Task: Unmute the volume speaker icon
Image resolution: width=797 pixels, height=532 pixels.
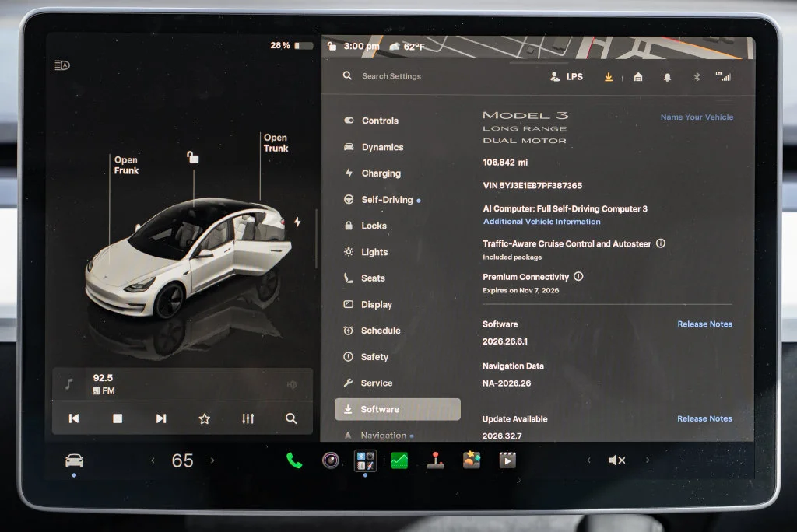Action: (x=616, y=460)
